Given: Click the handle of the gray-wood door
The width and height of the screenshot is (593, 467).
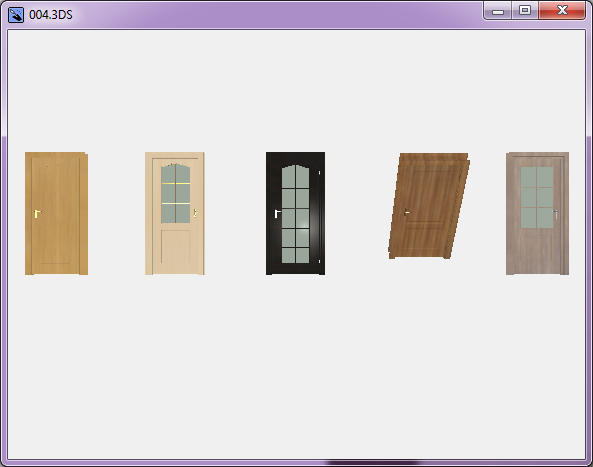Looking at the screenshot, I should [x=556, y=214].
